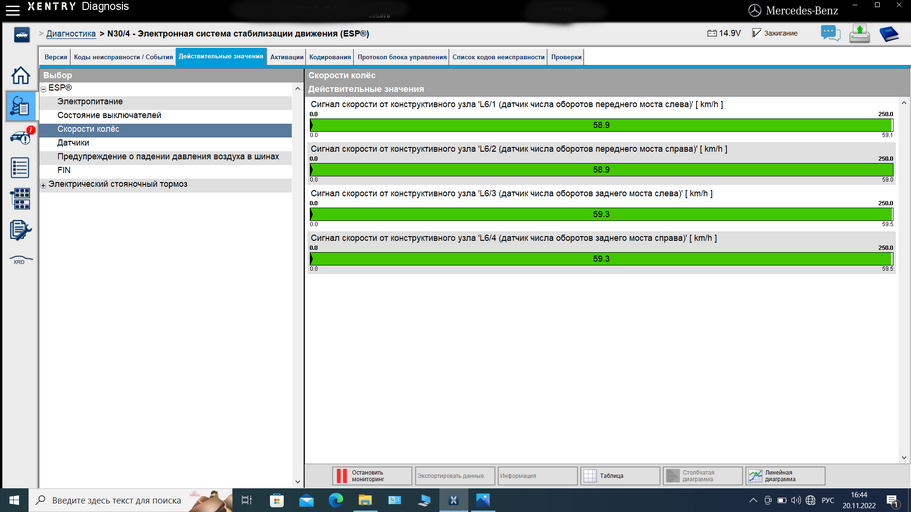The width and height of the screenshot is (911, 512).
Task: Switch the РУС input language indicator
Action: pos(828,500)
